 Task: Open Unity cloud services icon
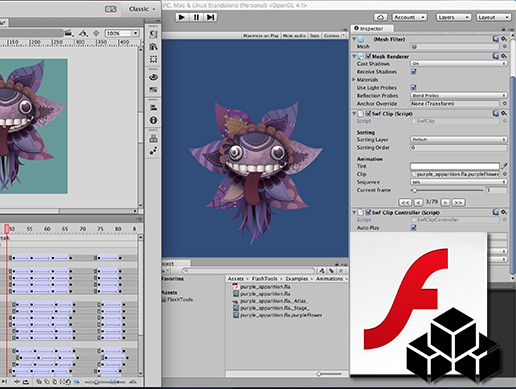pyautogui.click(x=380, y=17)
